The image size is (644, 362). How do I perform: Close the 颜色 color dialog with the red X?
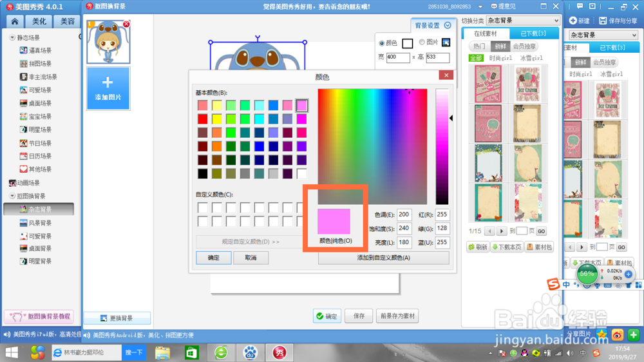pos(446,75)
